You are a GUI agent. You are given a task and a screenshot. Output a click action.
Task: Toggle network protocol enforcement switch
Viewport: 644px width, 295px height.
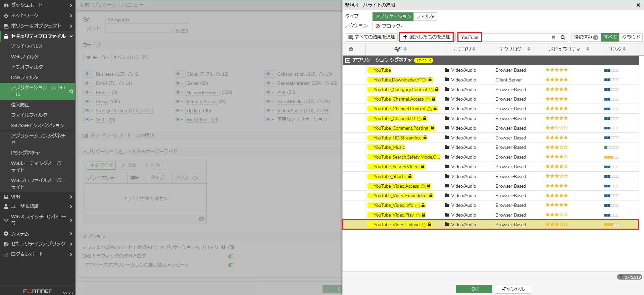point(85,135)
